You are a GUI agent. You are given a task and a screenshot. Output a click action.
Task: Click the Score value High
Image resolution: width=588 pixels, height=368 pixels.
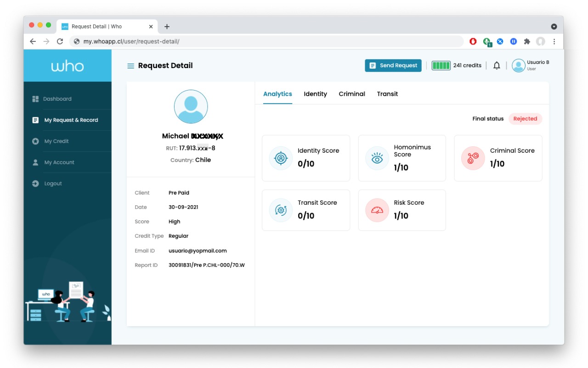click(174, 222)
